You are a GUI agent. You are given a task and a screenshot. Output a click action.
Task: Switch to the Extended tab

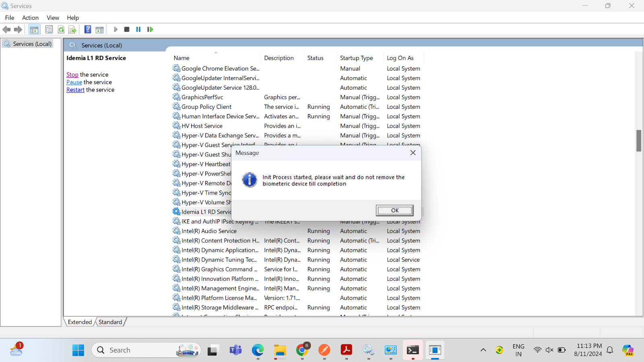point(80,322)
